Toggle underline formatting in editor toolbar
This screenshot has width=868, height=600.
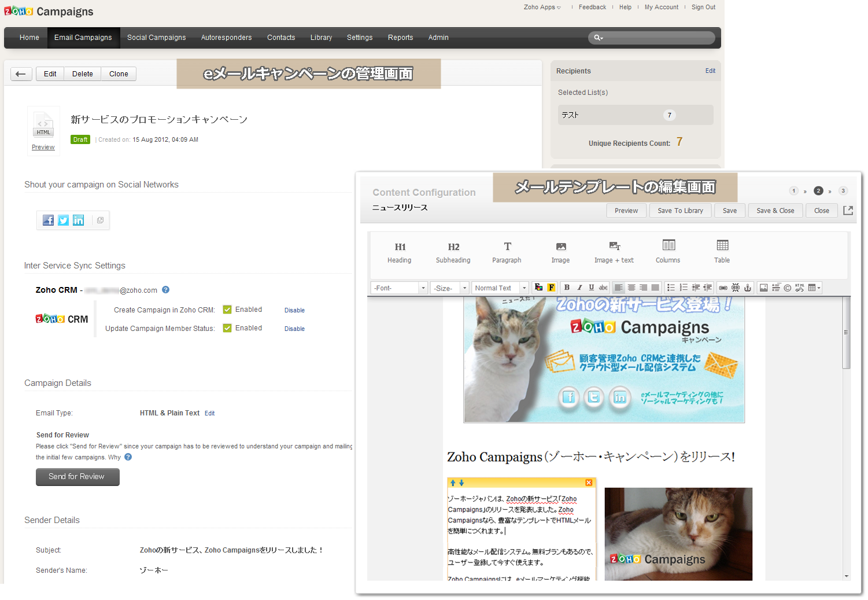(x=591, y=288)
